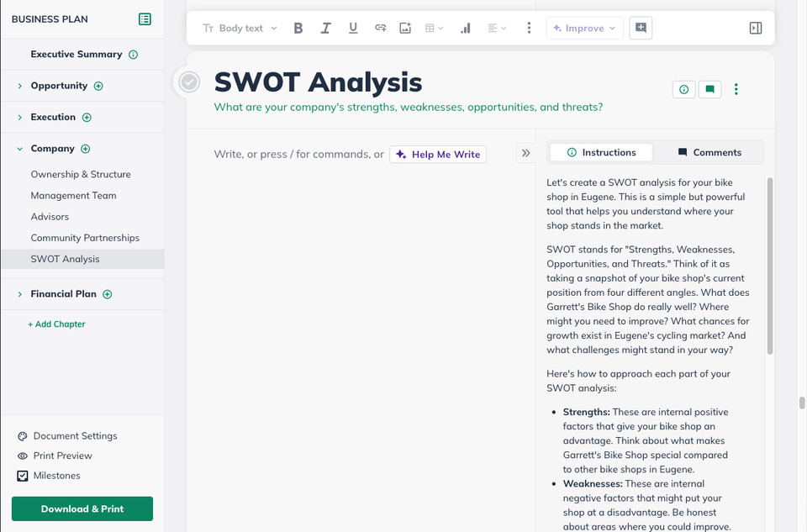Open the Ownership & Structure section

point(81,175)
